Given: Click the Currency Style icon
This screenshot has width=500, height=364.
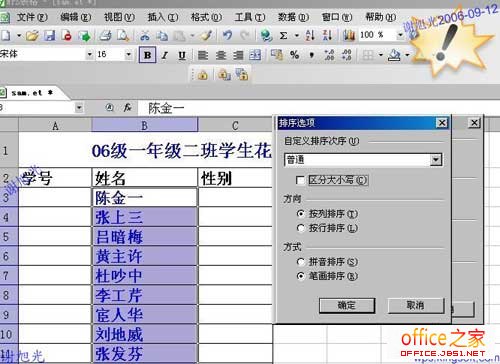Looking at the screenshot, I should (277, 55).
